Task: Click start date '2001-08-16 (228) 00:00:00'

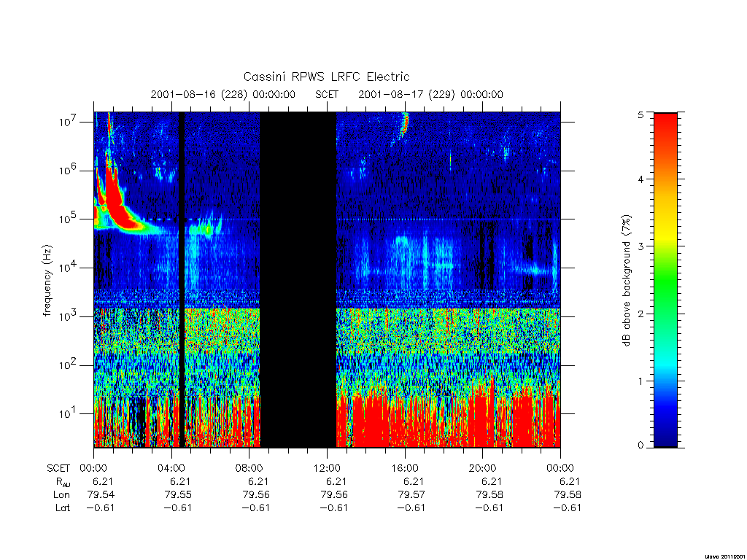Action: 223,94
